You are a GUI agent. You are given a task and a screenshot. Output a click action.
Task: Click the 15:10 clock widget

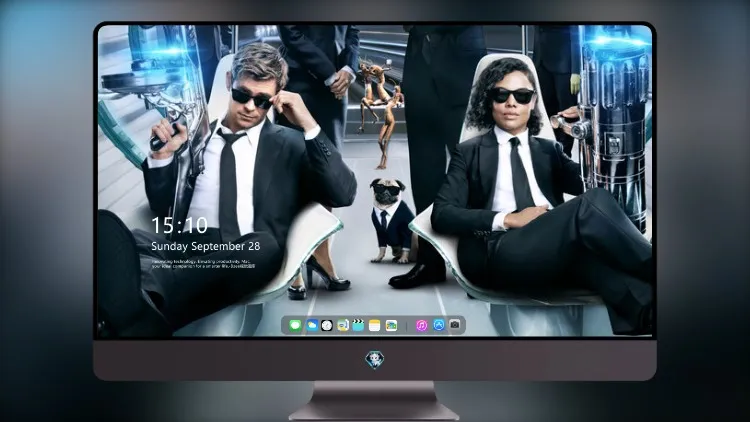coord(179,225)
